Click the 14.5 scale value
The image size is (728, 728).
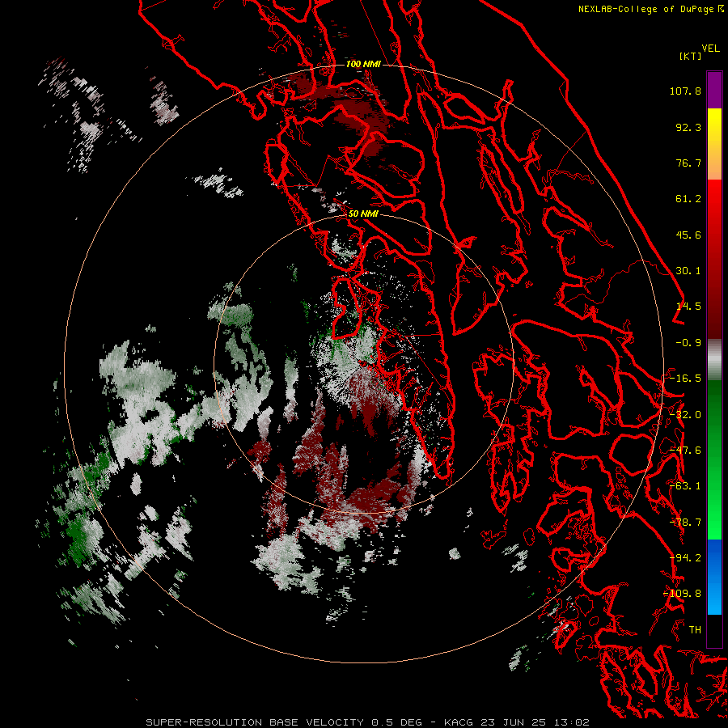coord(688,307)
